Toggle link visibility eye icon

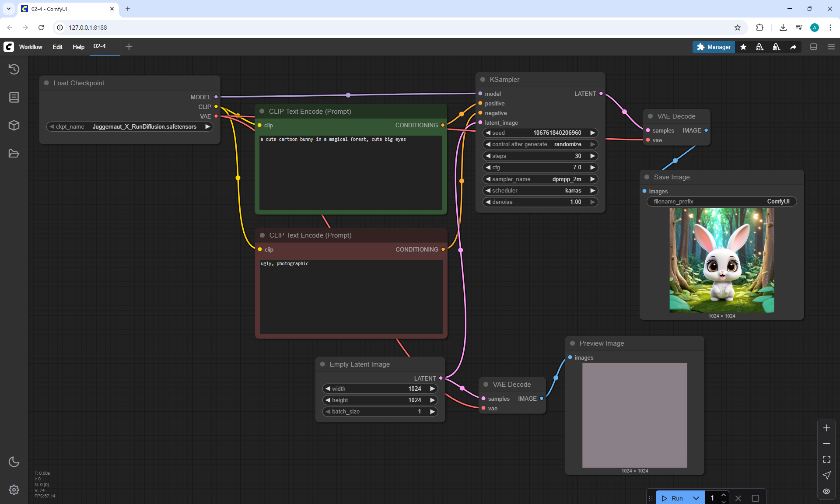coord(826,491)
